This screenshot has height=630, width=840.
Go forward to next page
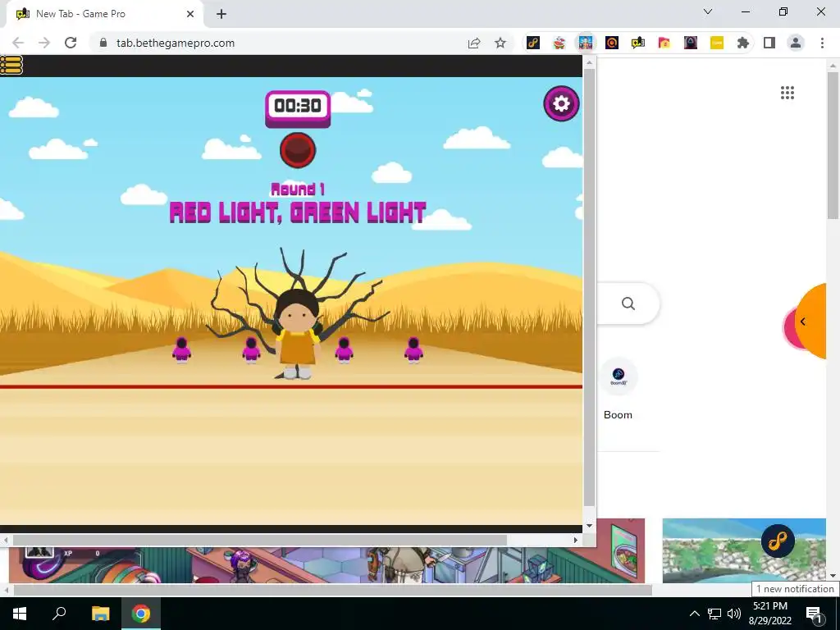point(44,43)
